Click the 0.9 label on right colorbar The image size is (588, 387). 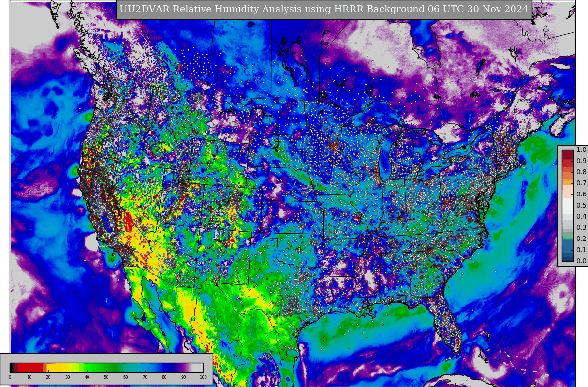pos(581,161)
